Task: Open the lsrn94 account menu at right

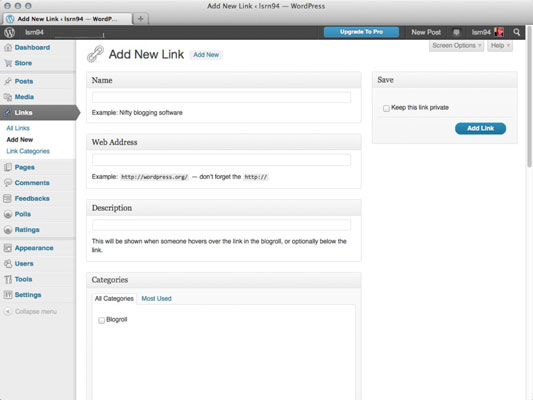Action: coord(481,32)
